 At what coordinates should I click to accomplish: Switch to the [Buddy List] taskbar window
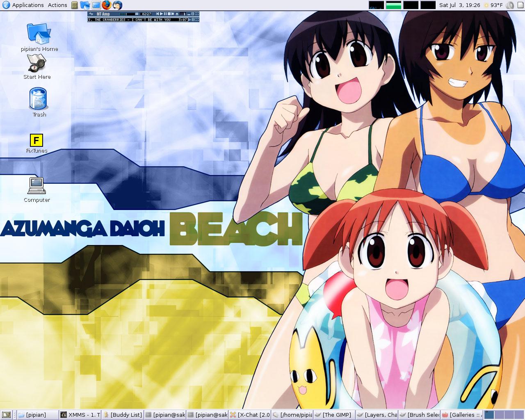[123, 415]
